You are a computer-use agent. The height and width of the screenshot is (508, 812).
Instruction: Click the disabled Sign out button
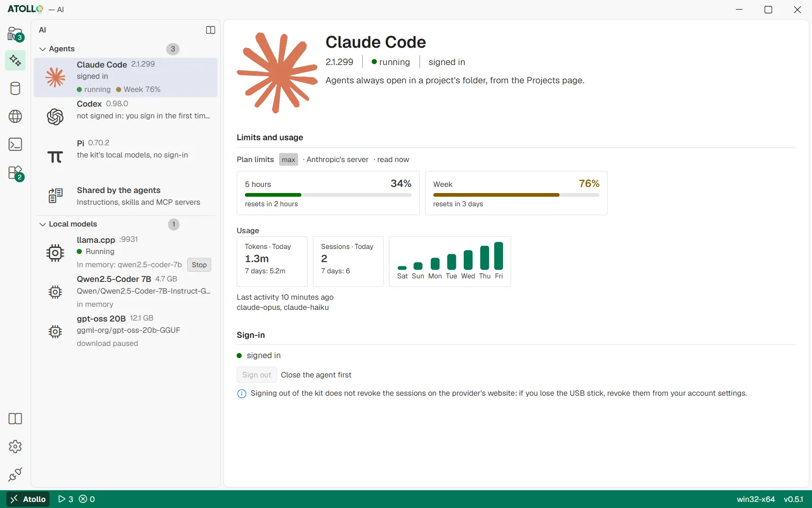pyautogui.click(x=257, y=375)
